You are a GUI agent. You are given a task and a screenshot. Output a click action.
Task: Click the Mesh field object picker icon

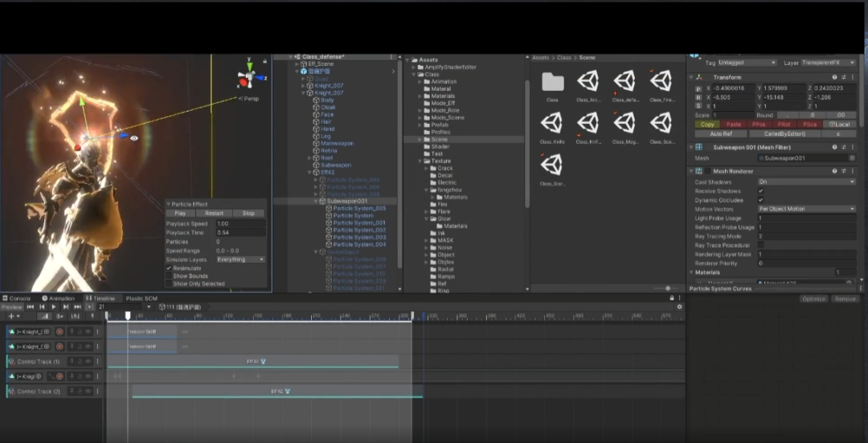(x=853, y=158)
